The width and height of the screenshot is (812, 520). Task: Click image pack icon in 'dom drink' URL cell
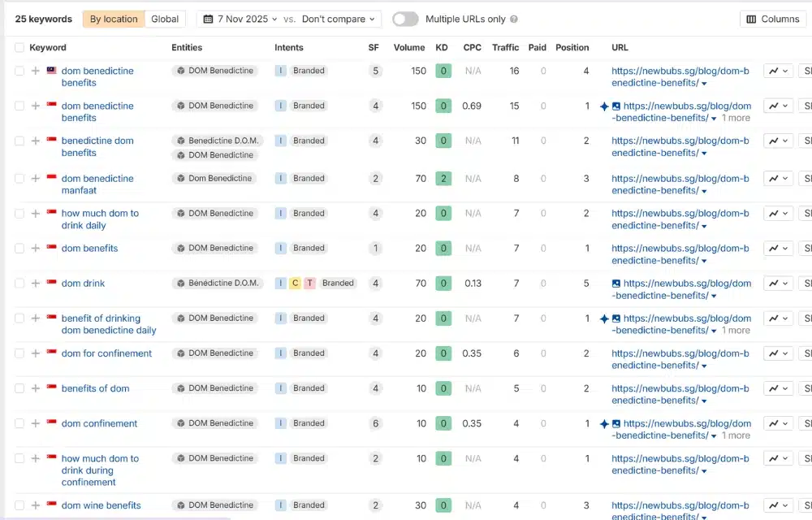615,284
